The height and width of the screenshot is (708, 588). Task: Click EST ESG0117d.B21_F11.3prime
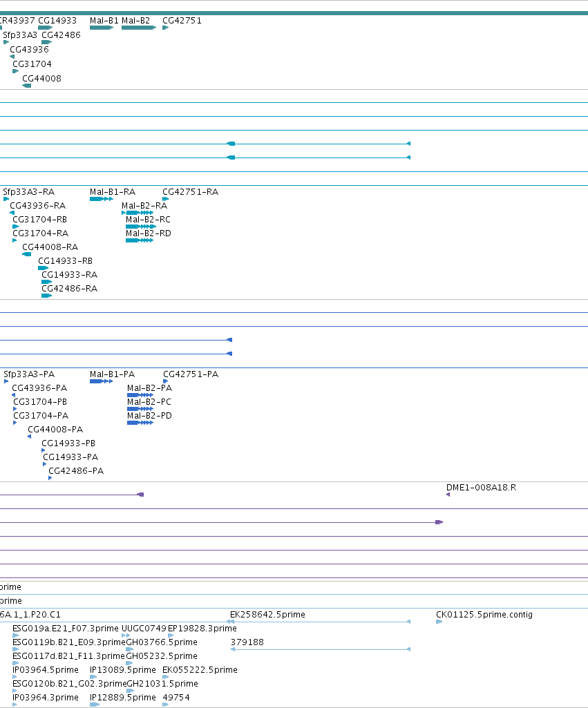coord(68,656)
